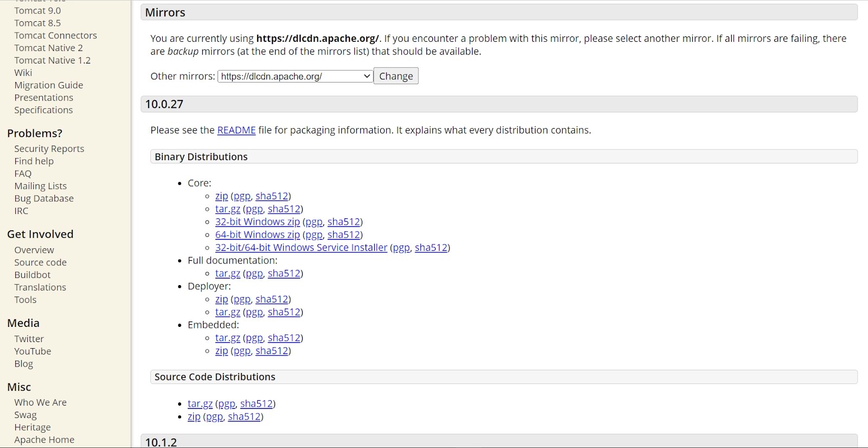Open pgp for Windows Service Installer
The width and height of the screenshot is (868, 448).
pyautogui.click(x=401, y=248)
